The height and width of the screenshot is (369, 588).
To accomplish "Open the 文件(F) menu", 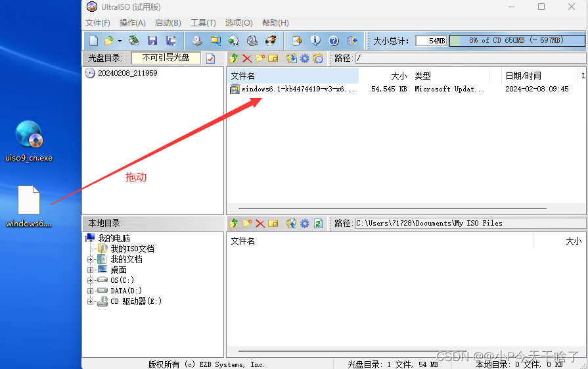I will tap(98, 23).
